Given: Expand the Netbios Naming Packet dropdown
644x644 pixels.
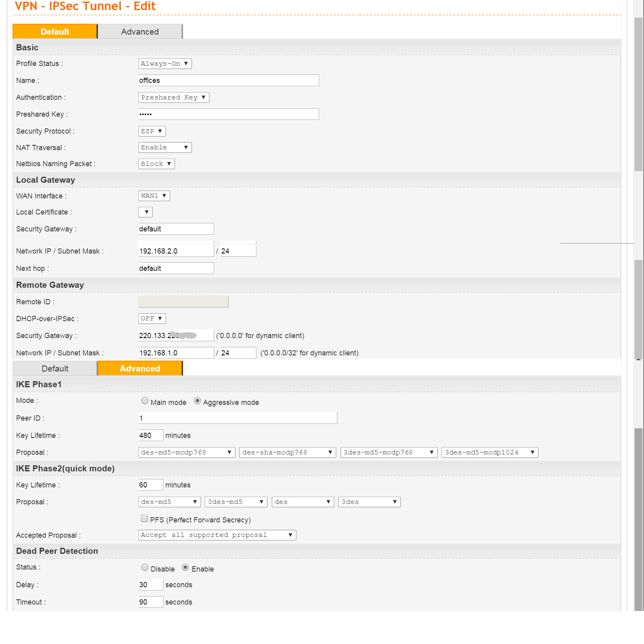Looking at the screenshot, I should coord(156,164).
